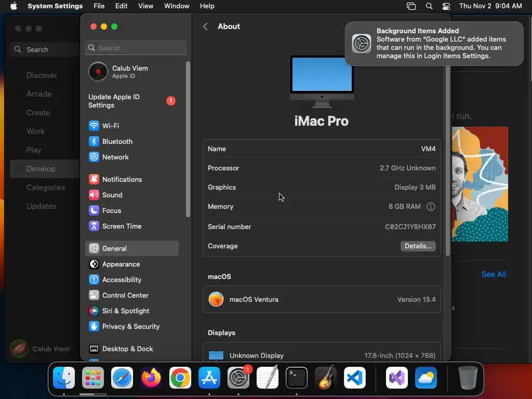Click the Background Items Added notification
The image size is (532, 399).
[434, 44]
